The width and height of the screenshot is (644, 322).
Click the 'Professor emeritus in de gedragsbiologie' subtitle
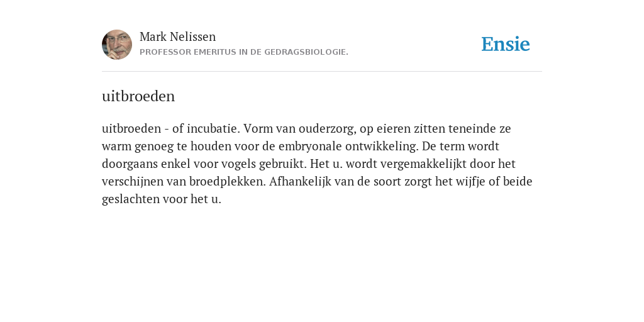pyautogui.click(x=244, y=52)
